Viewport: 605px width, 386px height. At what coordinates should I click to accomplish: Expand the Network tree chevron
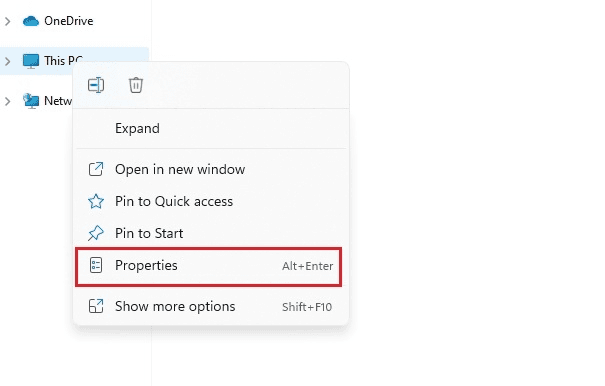pyautogui.click(x=7, y=101)
